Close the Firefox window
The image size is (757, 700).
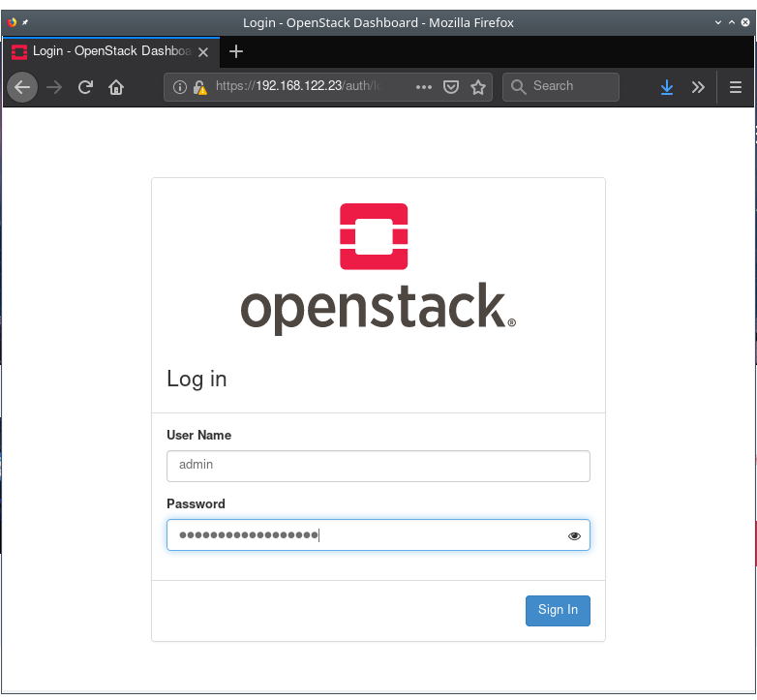pos(745,22)
